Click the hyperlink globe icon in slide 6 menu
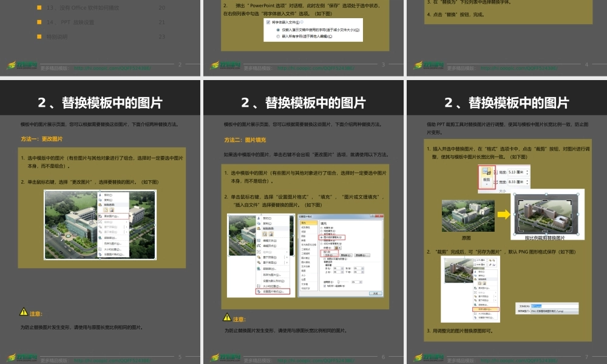The image size is (607, 364). (x=259, y=269)
